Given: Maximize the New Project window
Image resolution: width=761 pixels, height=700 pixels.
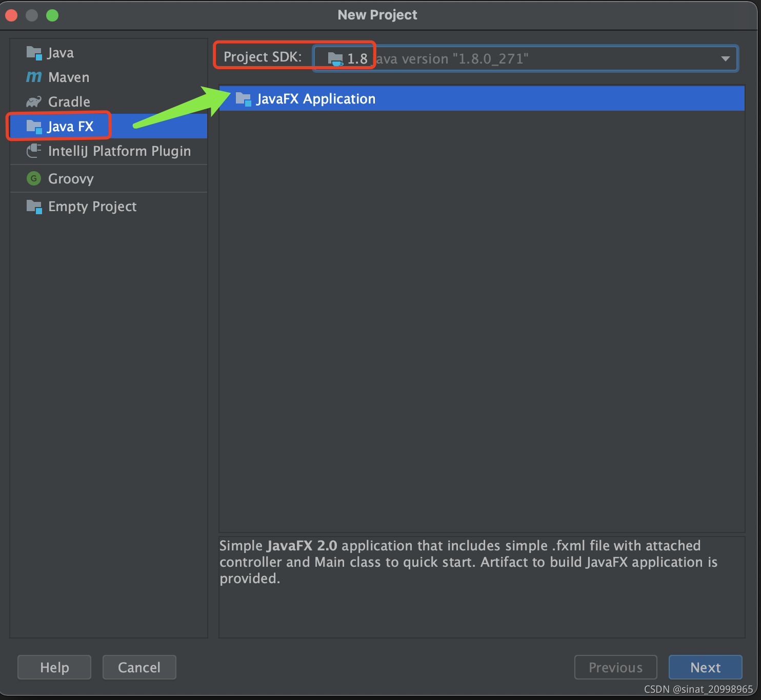Looking at the screenshot, I should pyautogui.click(x=52, y=15).
